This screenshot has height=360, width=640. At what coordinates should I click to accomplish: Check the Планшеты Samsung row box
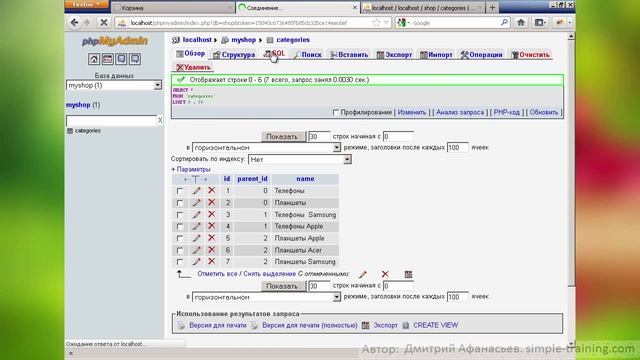pos(180,262)
